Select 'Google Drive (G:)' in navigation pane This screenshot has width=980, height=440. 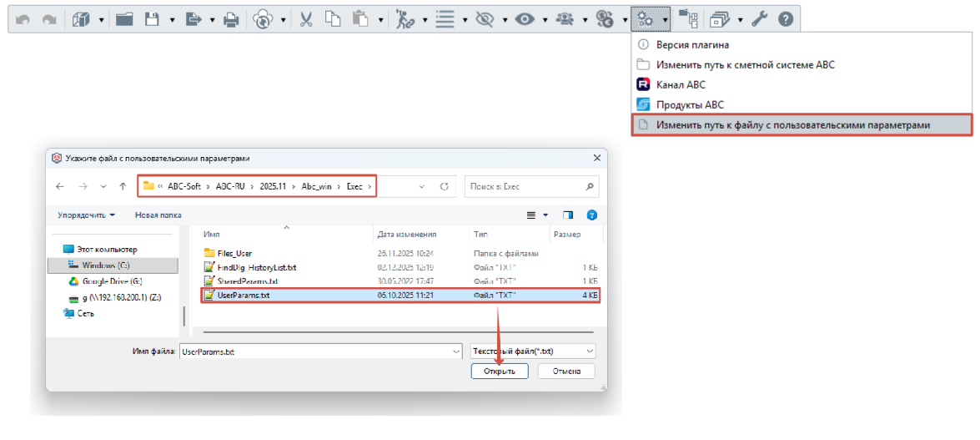pos(113,281)
